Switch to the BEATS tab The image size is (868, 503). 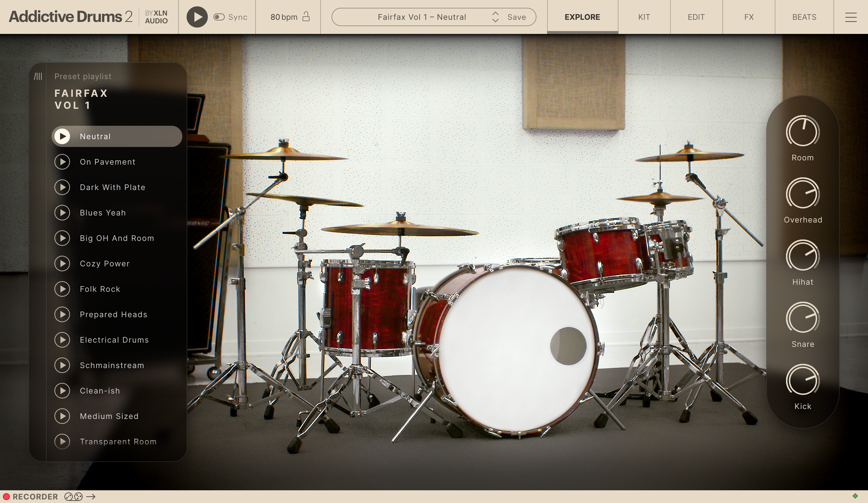coord(804,17)
